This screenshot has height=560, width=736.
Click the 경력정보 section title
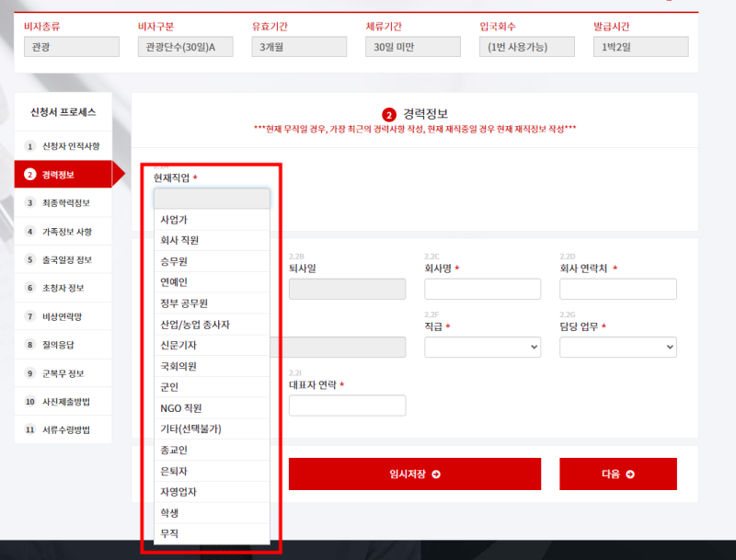point(426,114)
